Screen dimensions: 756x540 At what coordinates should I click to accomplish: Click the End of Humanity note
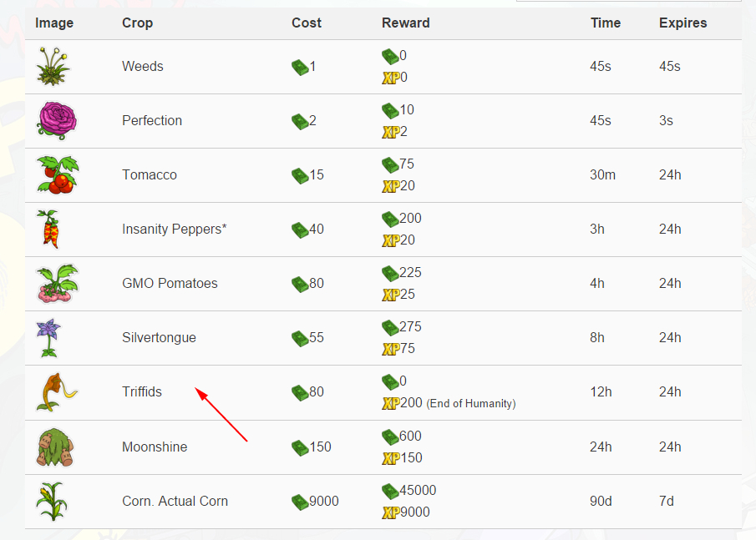point(471,404)
